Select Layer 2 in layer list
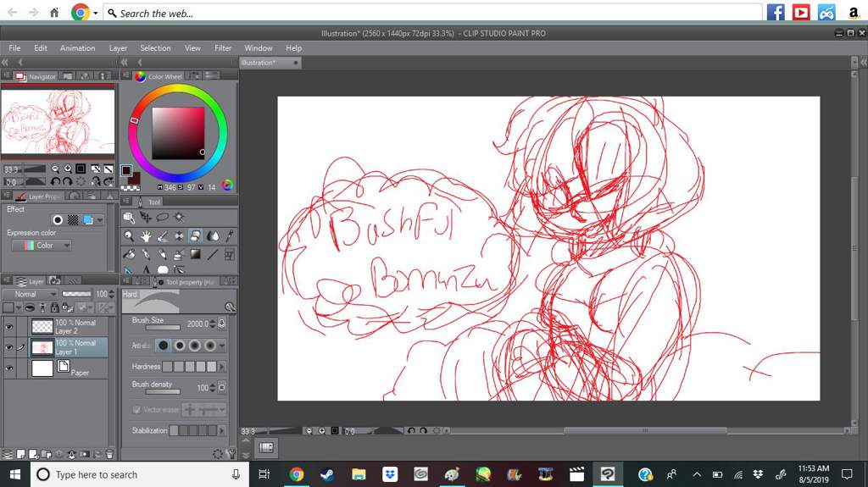 69,327
